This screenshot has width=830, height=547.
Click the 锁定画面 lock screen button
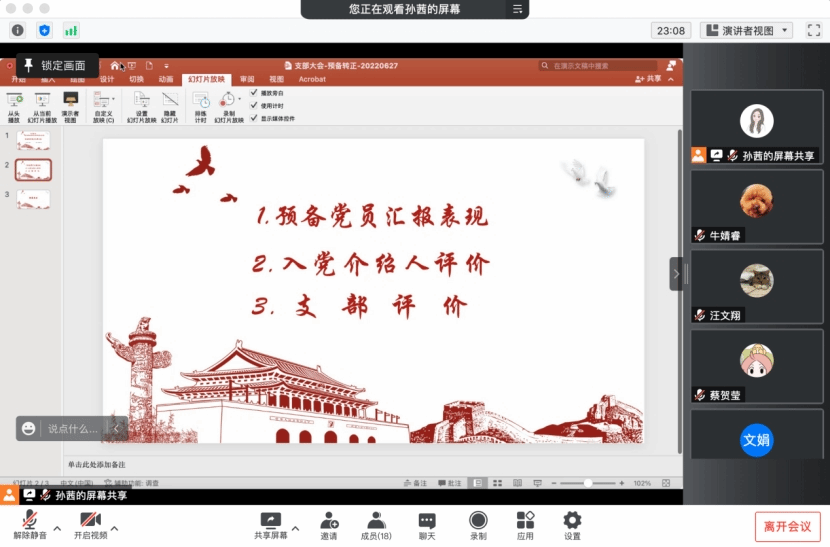tap(56, 66)
